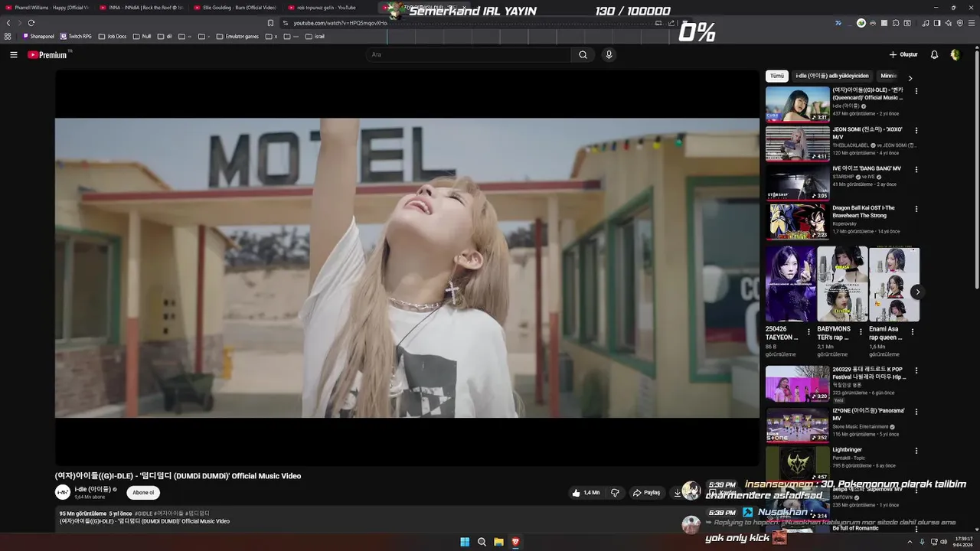
Task: Open the JEON SOMI XOXO M/V thumbnail
Action: point(797,144)
